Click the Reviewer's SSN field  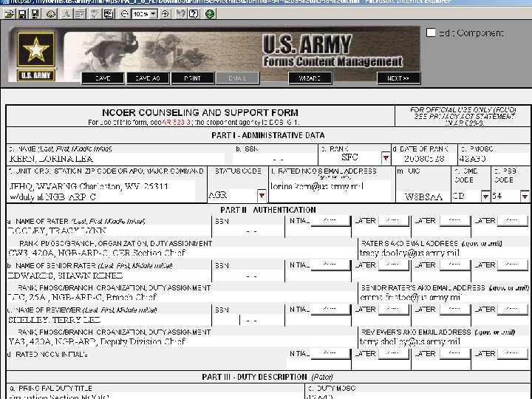click(248, 320)
